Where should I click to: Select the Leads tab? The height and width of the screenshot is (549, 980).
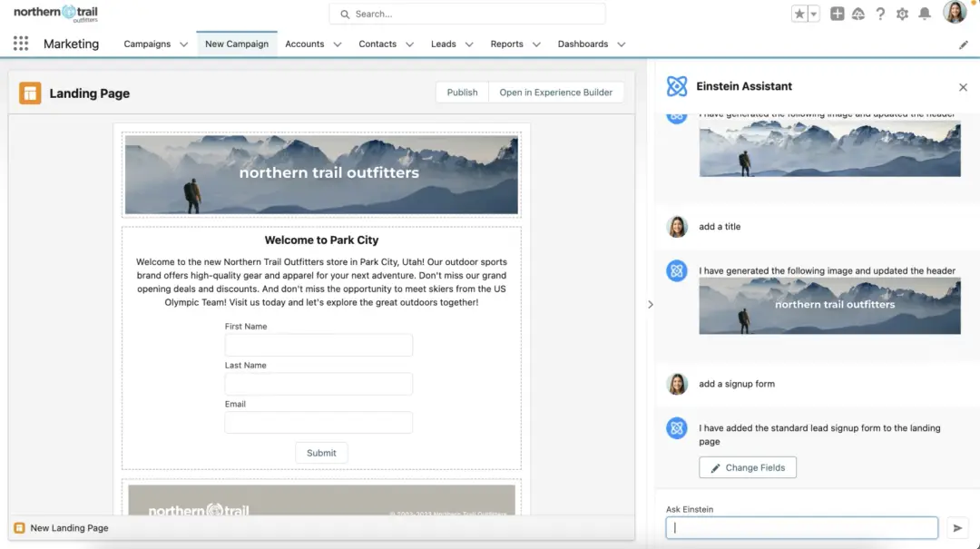pos(443,44)
